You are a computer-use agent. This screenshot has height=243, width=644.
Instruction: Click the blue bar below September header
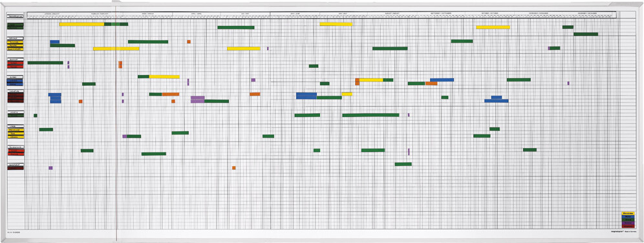click(442, 79)
